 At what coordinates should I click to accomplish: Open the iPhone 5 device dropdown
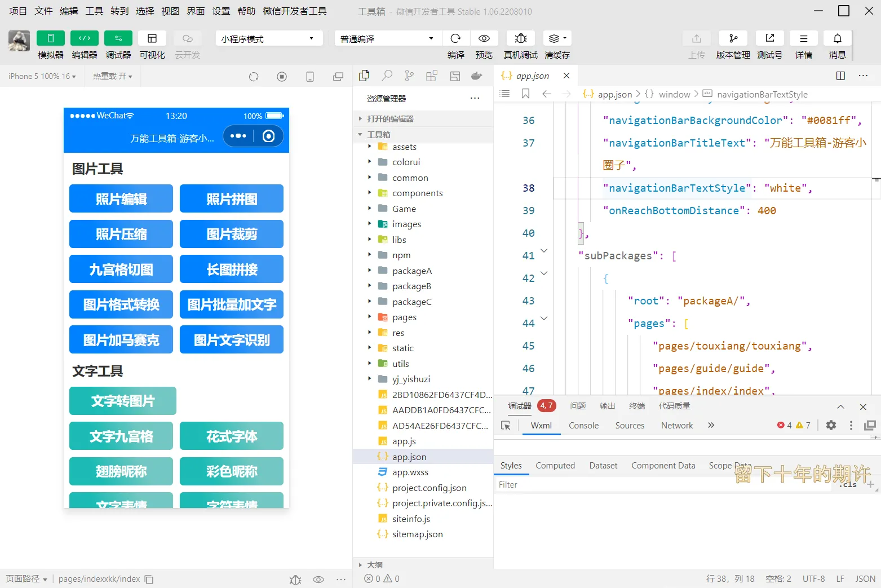(42, 76)
